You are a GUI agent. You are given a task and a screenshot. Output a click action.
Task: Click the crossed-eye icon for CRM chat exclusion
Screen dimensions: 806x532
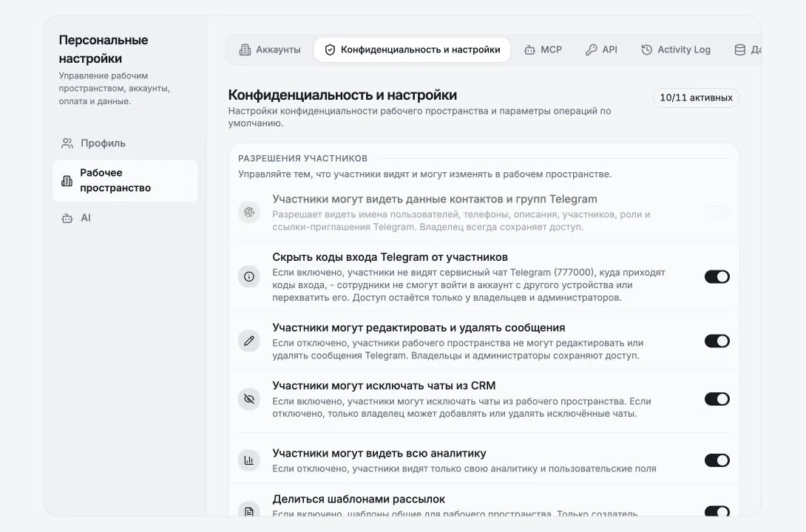248,399
